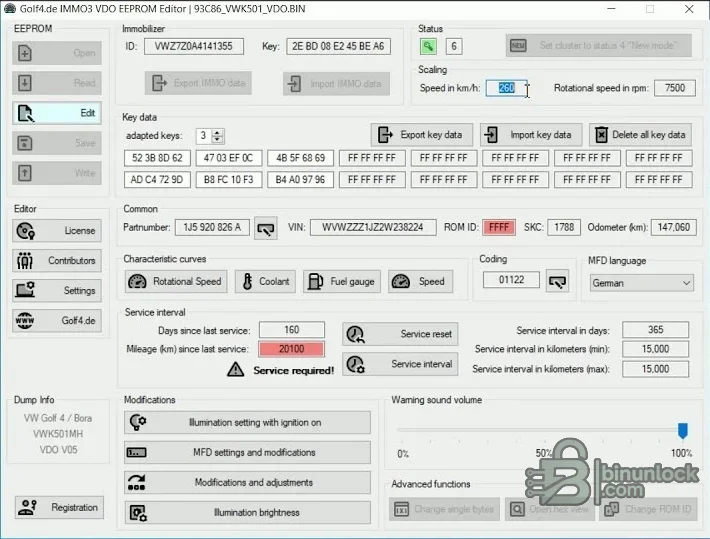Click the Odometer (km) field
This screenshot has width=710, height=539.
pyautogui.click(x=673, y=227)
